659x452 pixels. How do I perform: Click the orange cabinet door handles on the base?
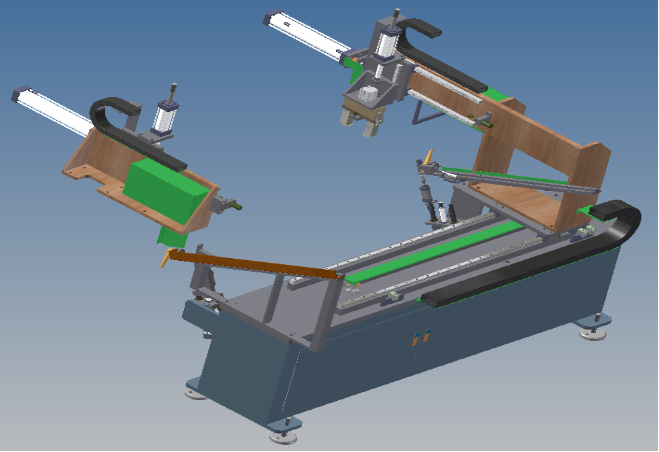420,336
